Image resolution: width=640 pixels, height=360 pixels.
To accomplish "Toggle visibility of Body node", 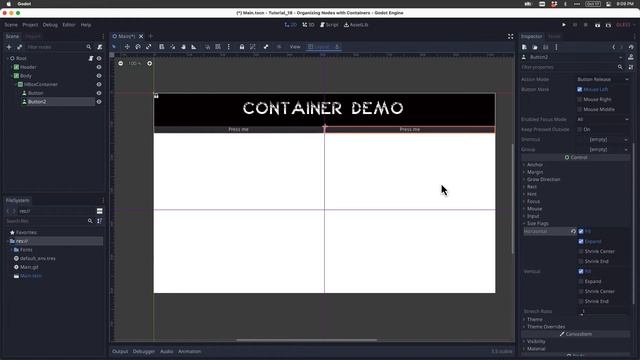I will tap(99, 76).
